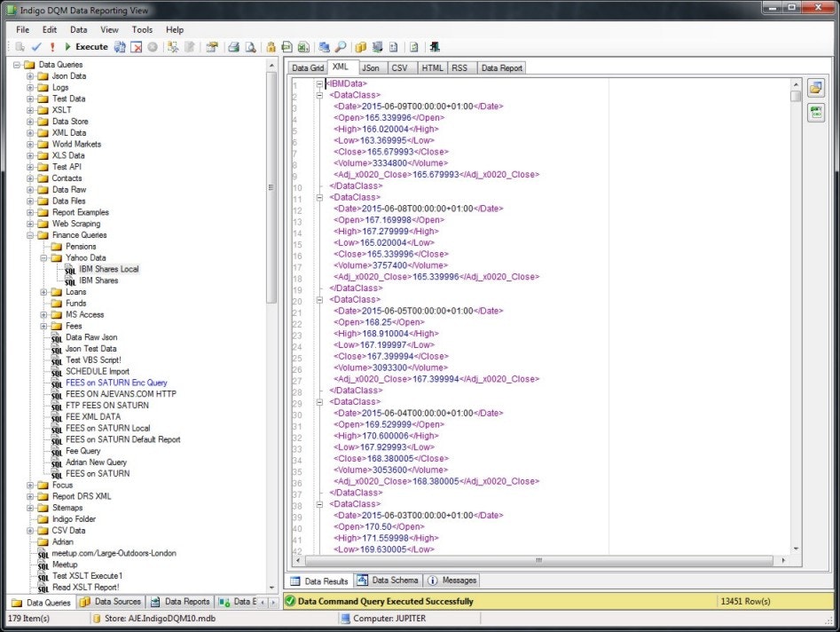Collapse the Yahoo Data folder

pyautogui.click(x=43, y=257)
